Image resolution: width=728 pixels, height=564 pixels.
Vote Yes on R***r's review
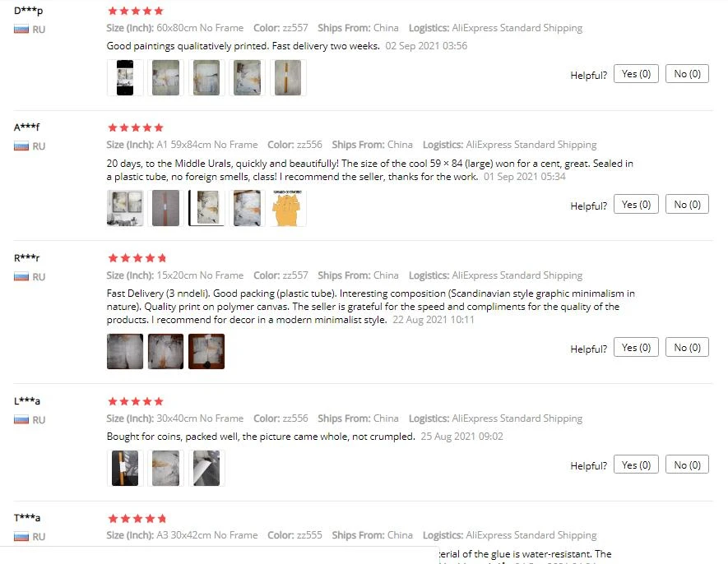(636, 347)
